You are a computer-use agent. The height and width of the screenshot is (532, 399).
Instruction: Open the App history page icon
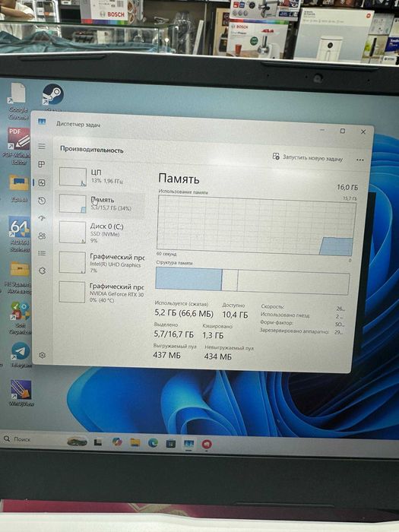(x=42, y=201)
